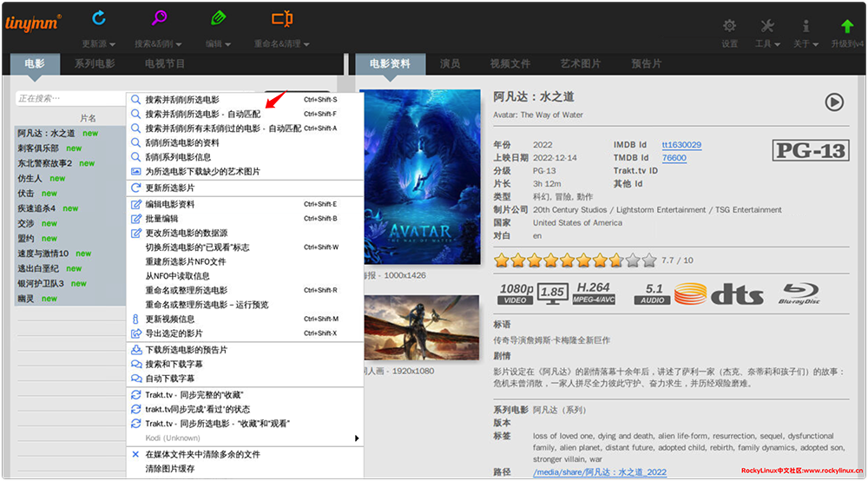The image size is (868, 481).
Task: Open settings via the gear icon
Action: click(x=730, y=26)
